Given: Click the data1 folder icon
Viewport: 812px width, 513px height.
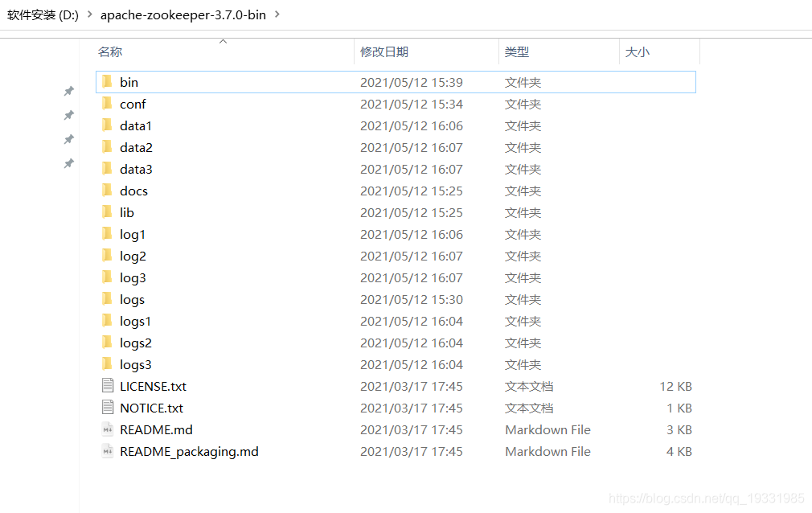Looking at the screenshot, I should tap(107, 125).
